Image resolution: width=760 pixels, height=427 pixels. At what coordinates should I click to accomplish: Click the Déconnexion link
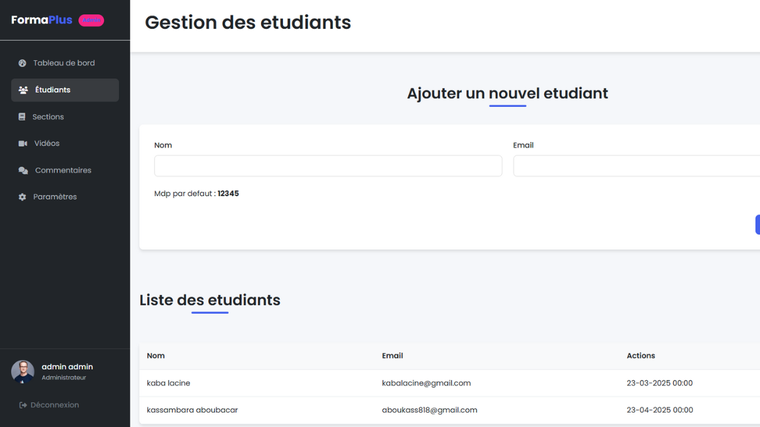(55, 405)
